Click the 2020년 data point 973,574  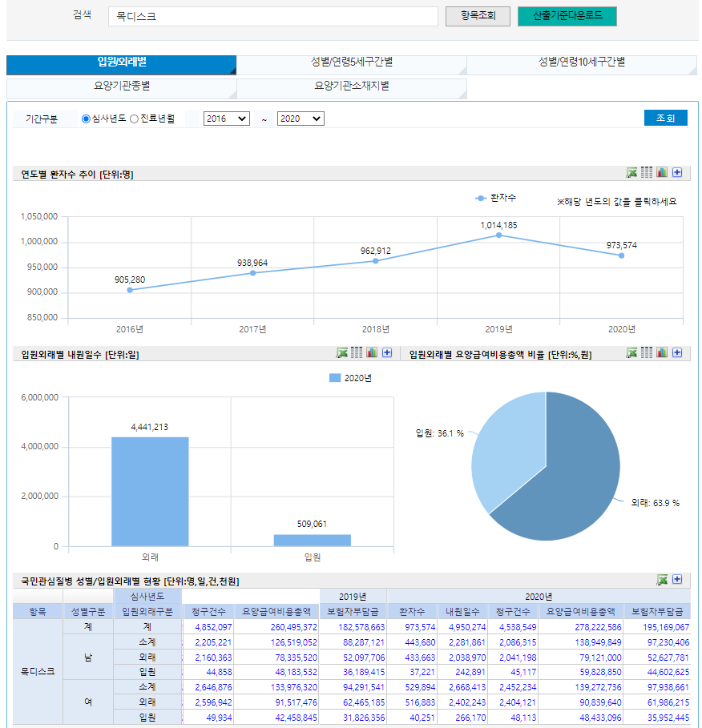(622, 255)
